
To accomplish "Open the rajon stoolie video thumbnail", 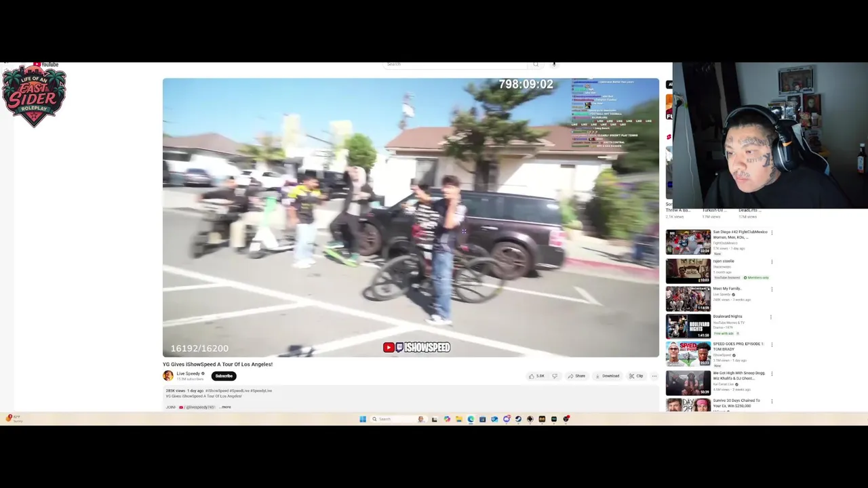I will (688, 271).
